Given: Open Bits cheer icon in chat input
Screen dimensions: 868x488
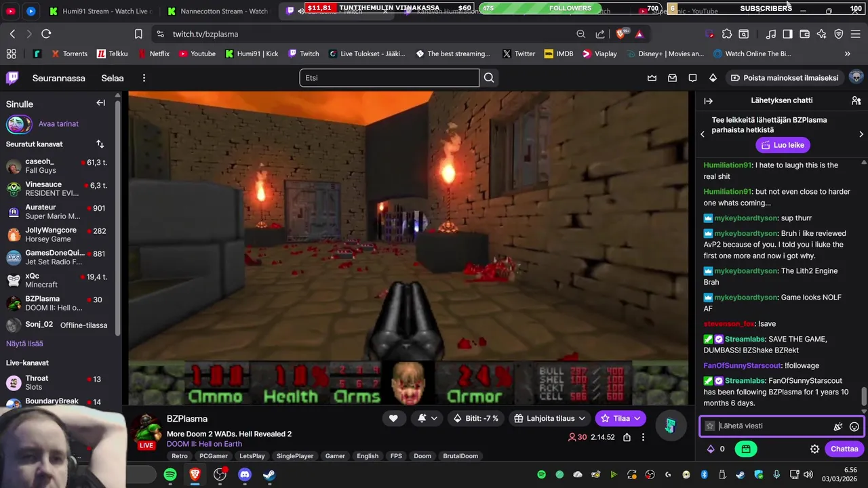Looking at the screenshot, I should [838, 426].
